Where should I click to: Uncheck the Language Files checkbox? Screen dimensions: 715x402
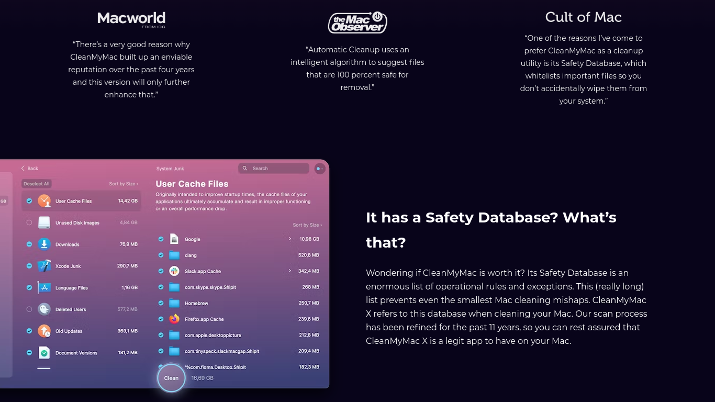click(x=29, y=288)
